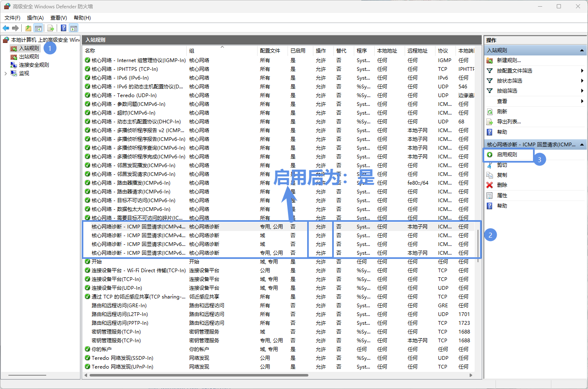Collapse the 入站规则 actions section header
This screenshot has height=389, width=588.
582,50
